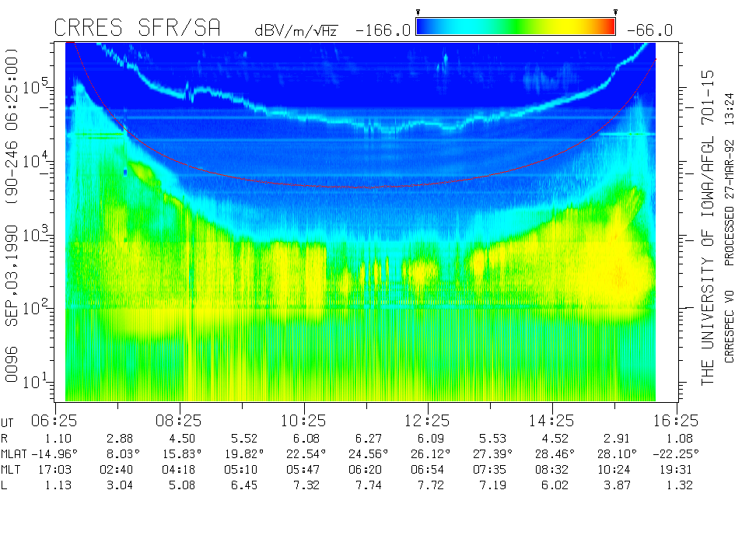Click the MLT value 17:03
Image resolution: width=735 pixels, height=560 pixels.
coord(55,470)
